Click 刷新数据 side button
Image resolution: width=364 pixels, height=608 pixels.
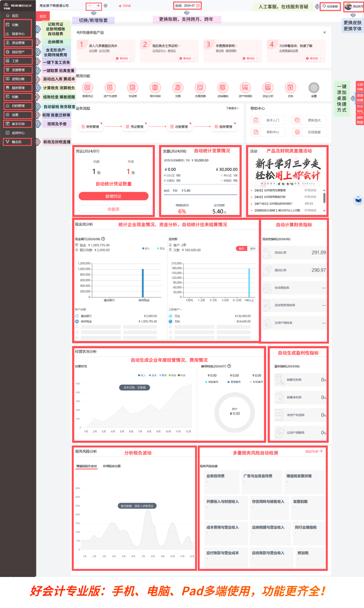(x=360, y=120)
